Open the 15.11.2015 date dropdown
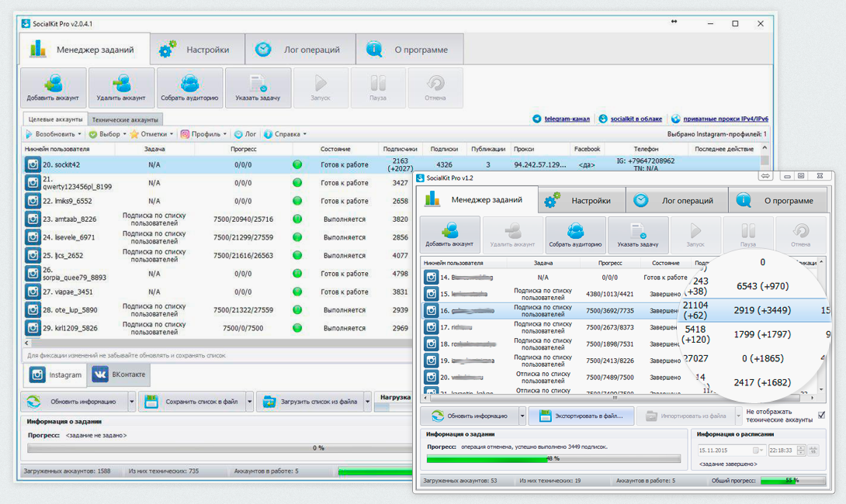Image resolution: width=846 pixels, height=504 pixels. (758, 450)
